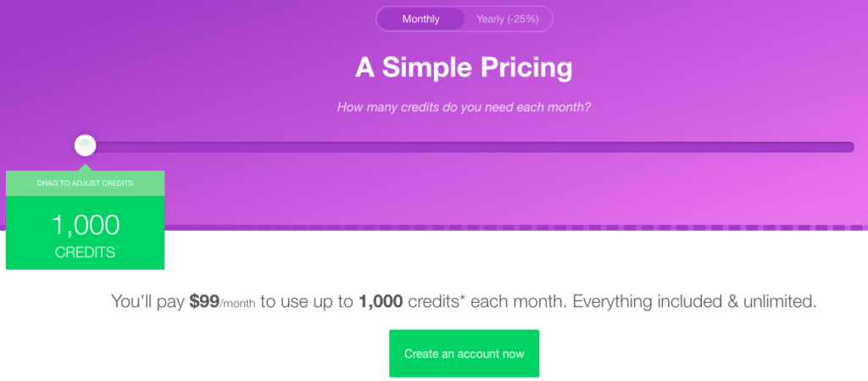This screenshot has width=868, height=381.
Task: Click the small /month text after price
Action: (x=237, y=304)
